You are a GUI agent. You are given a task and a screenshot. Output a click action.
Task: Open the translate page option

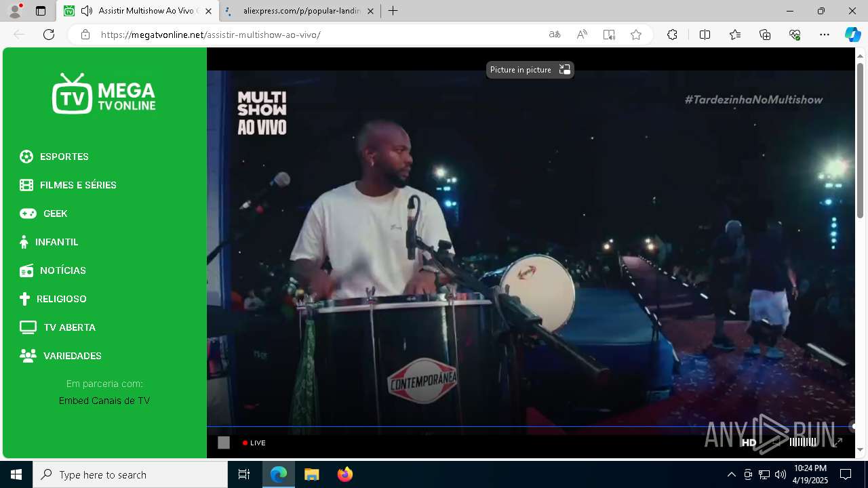(555, 35)
